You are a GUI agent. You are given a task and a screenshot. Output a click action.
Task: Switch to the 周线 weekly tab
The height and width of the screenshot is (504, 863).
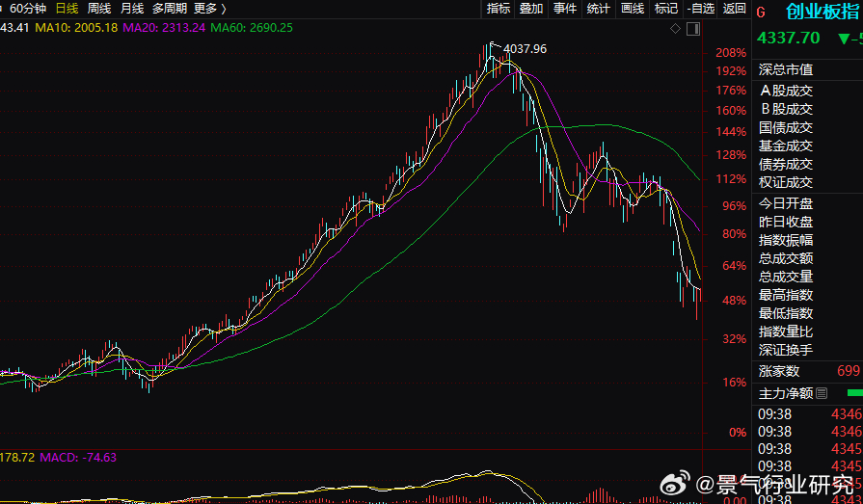pos(99,9)
